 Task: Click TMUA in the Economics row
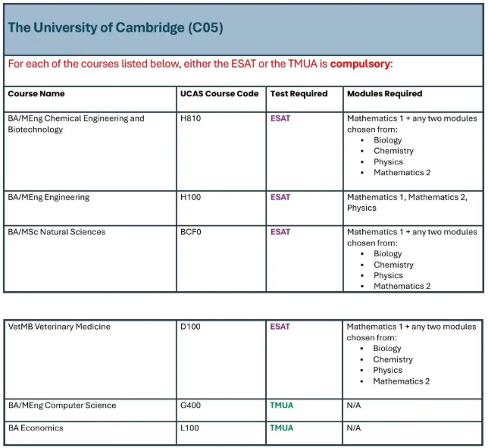tap(282, 428)
